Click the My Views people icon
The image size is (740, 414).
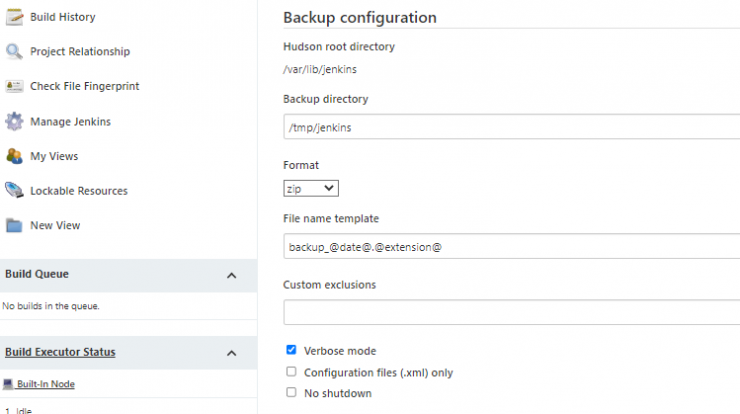[14, 156]
